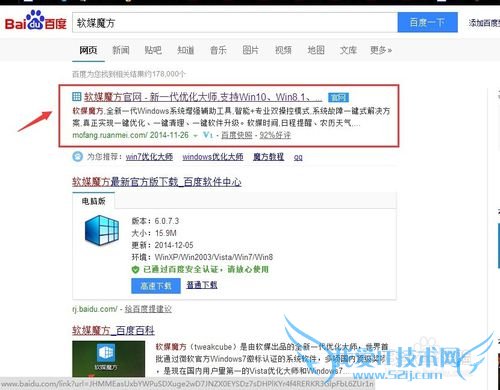Screen dimensions: 500x390
Task: Open the 92%好评 link
Action: (275, 135)
